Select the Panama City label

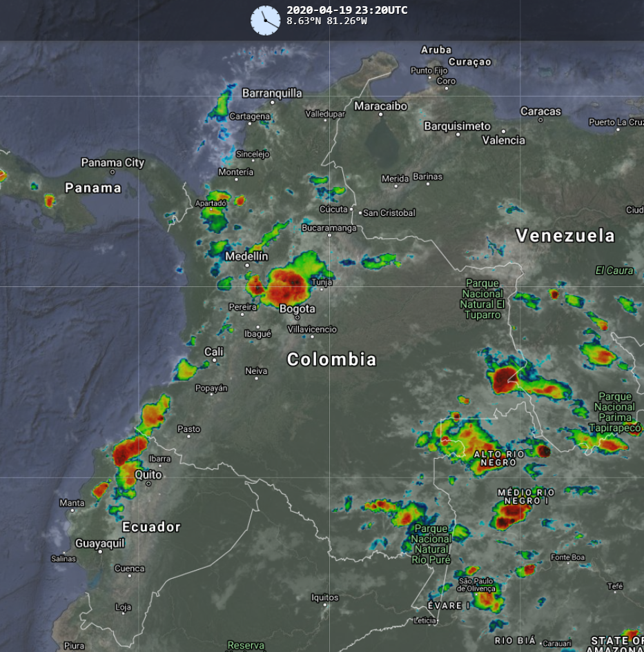tap(113, 163)
